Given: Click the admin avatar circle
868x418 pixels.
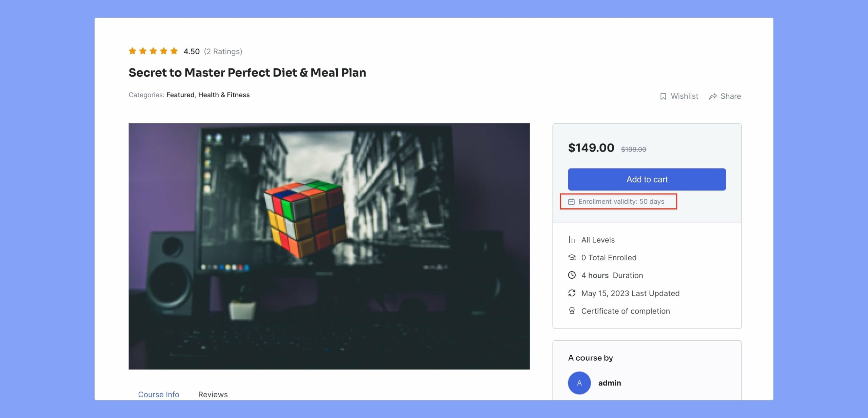Looking at the screenshot, I should tap(579, 383).
